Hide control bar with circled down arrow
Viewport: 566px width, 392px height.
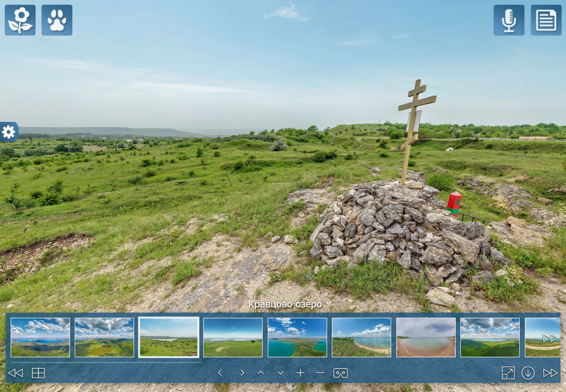[528, 373]
